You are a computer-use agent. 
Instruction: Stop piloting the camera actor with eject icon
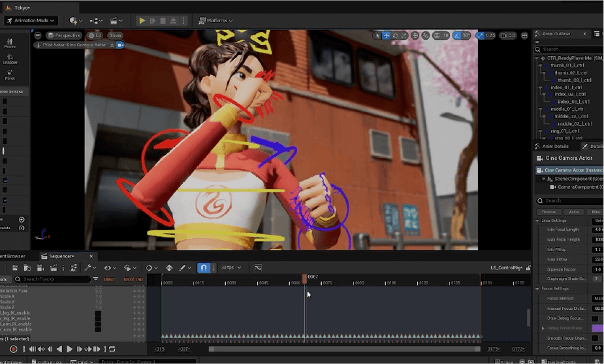(x=112, y=45)
